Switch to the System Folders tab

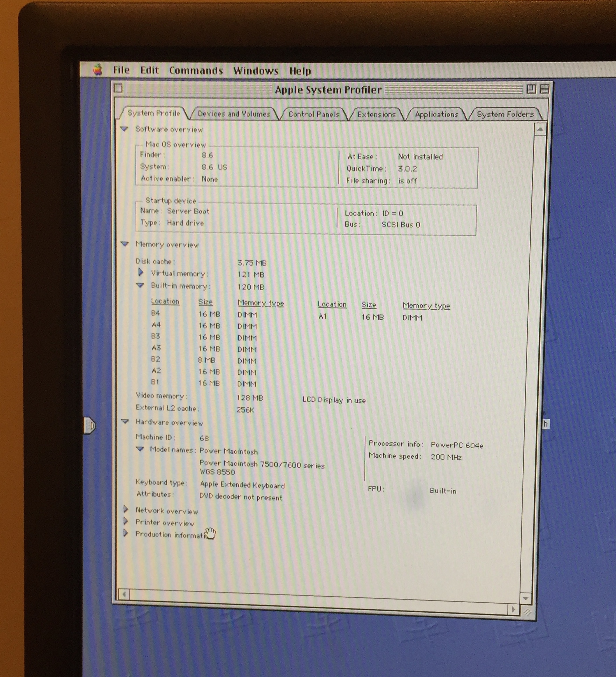[x=505, y=114]
